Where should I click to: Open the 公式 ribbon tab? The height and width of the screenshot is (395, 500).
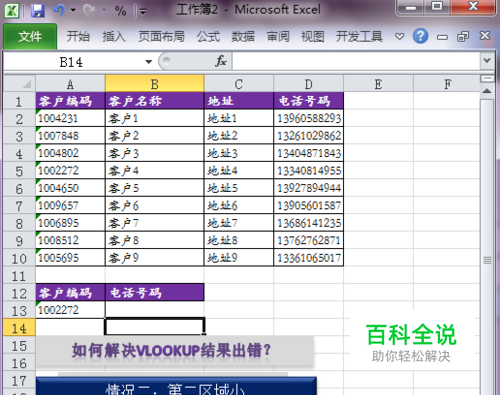[x=208, y=36]
